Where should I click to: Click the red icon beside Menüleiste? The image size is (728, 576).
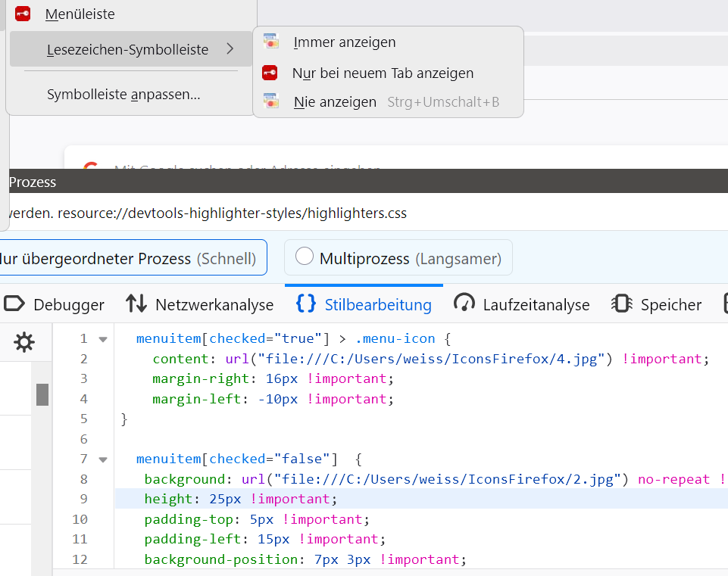(23, 14)
